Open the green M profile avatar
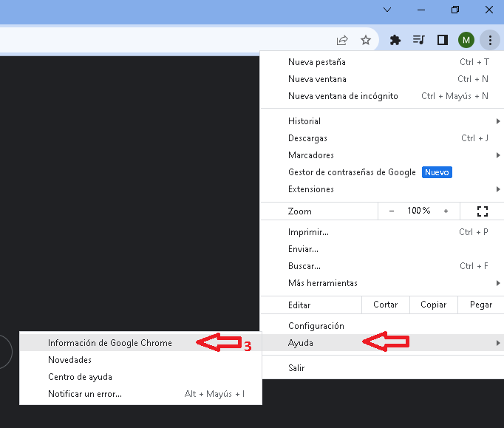Screen dimensions: 504x428 point(466,40)
